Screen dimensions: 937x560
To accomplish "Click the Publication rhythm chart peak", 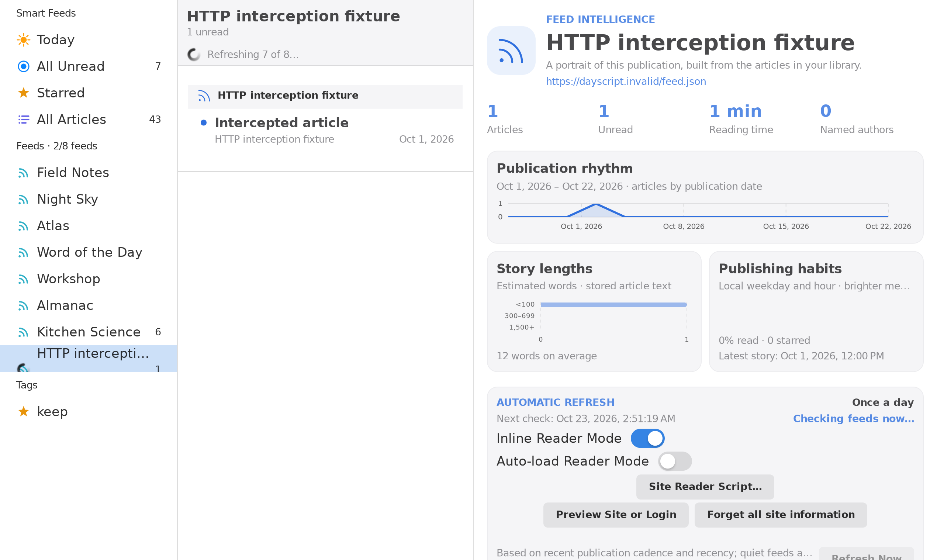I will pyautogui.click(x=596, y=204).
